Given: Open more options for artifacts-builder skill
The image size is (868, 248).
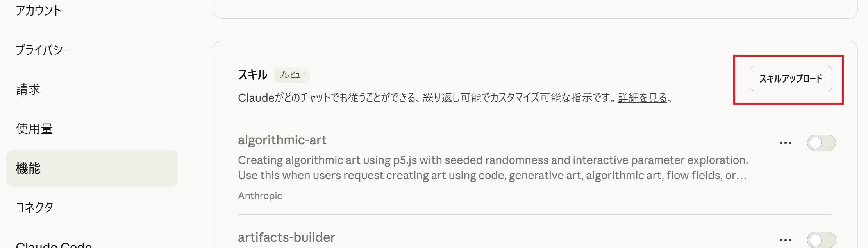Looking at the screenshot, I should point(785,240).
